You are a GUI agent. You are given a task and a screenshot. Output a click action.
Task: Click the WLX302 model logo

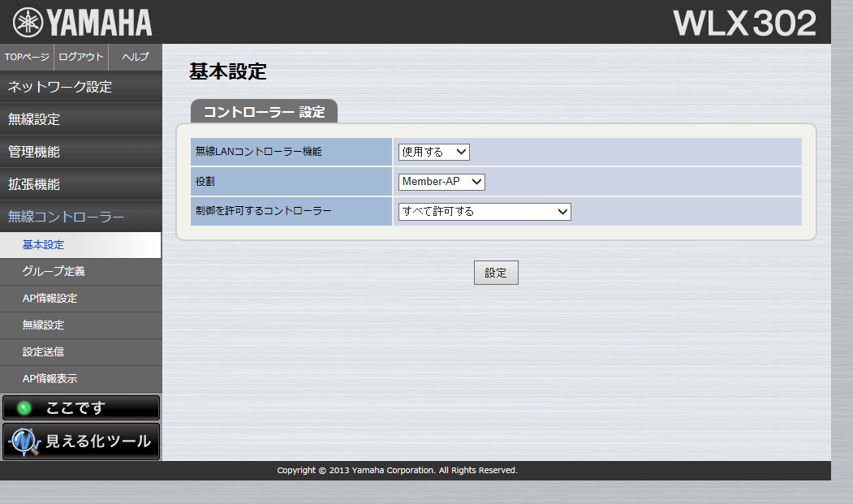pos(744,24)
